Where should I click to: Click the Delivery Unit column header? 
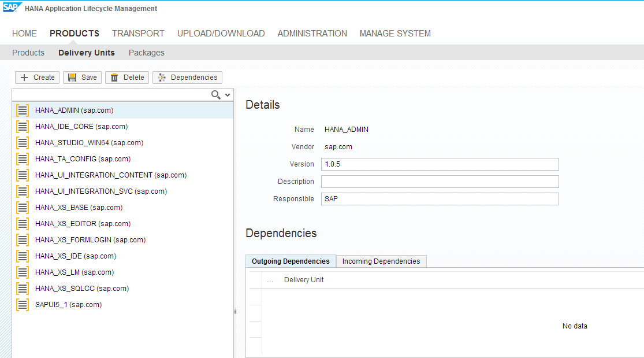tap(304, 280)
